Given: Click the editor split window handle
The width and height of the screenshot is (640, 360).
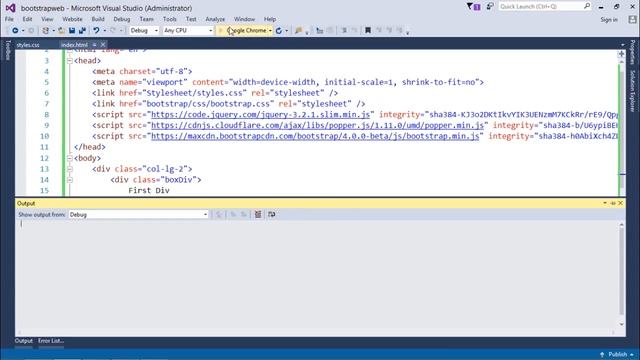Looking at the screenshot, I should 622,53.
